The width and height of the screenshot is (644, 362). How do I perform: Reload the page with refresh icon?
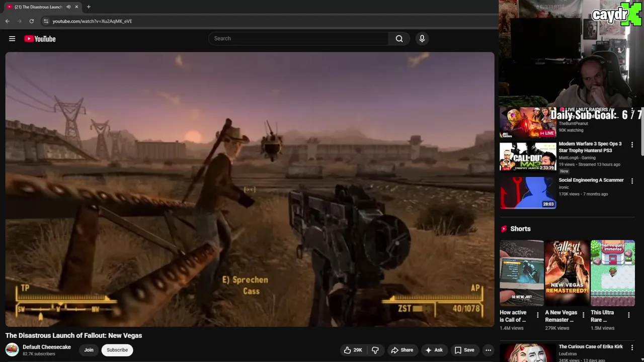click(x=31, y=21)
